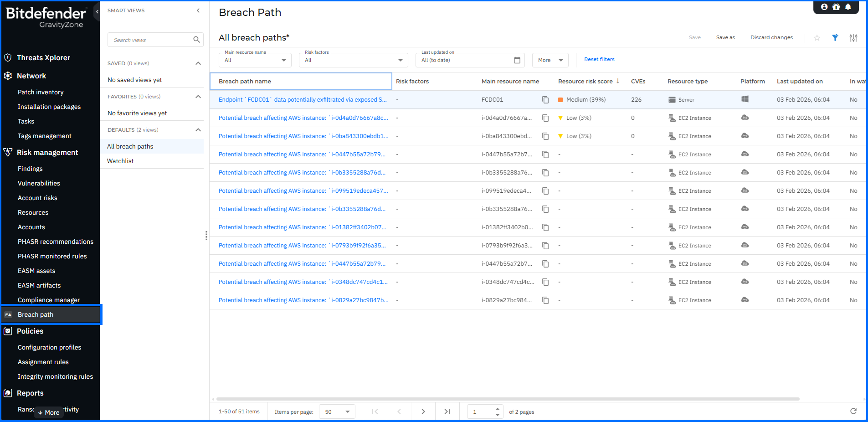This screenshot has height=422, width=868.
Task: Open the Items per page dropdown
Action: click(337, 412)
